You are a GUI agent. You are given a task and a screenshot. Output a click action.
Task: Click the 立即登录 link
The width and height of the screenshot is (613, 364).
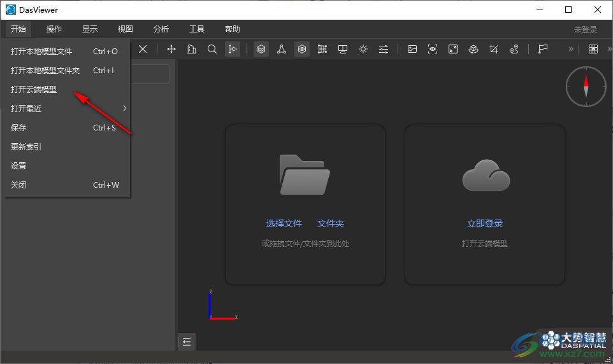[485, 223]
